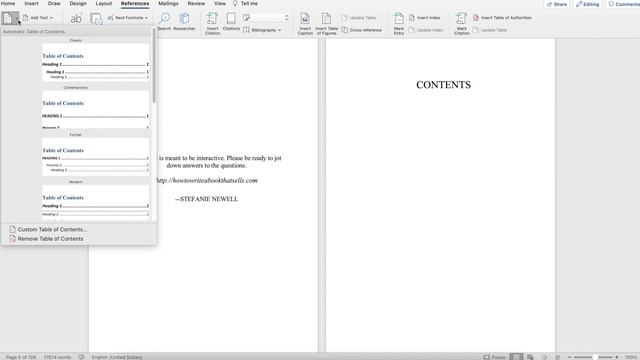Open the Layout tab

(x=104, y=3)
